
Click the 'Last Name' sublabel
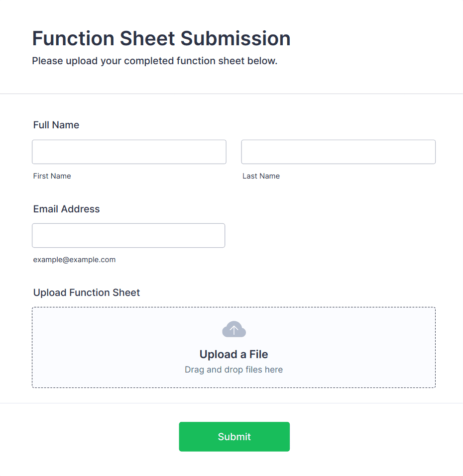click(261, 176)
